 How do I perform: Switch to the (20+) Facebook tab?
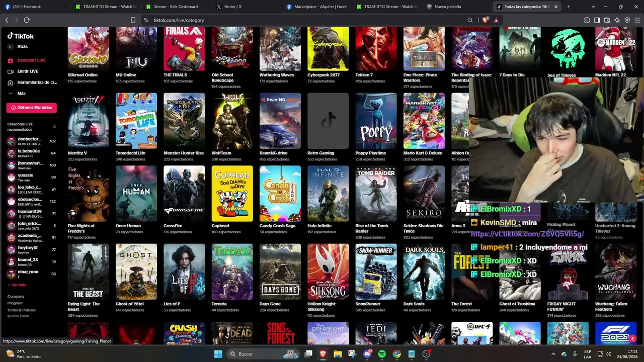click(x=35, y=7)
